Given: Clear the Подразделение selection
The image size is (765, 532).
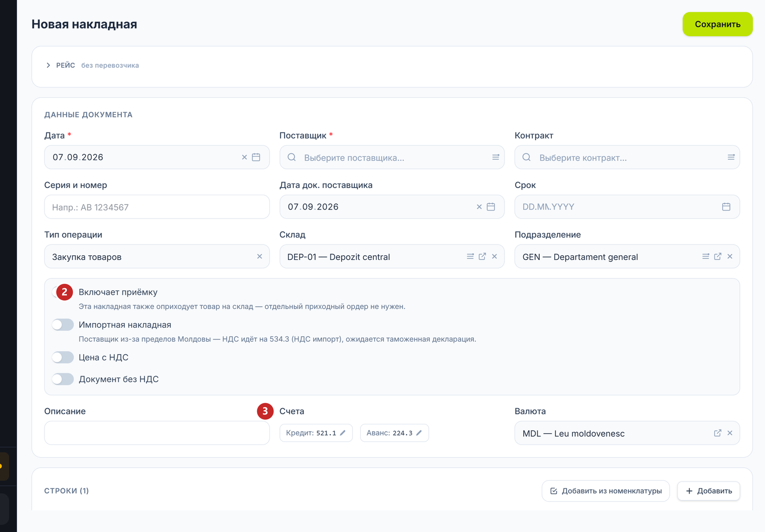Looking at the screenshot, I should point(730,256).
